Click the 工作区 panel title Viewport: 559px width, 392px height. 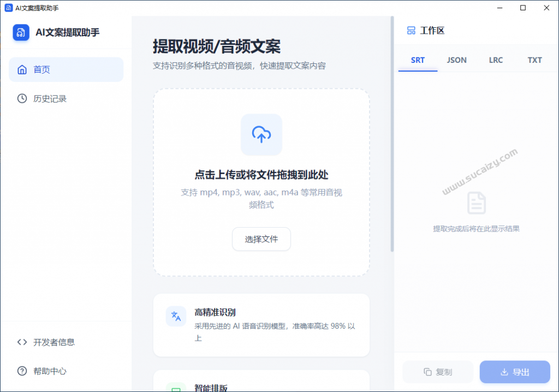432,31
